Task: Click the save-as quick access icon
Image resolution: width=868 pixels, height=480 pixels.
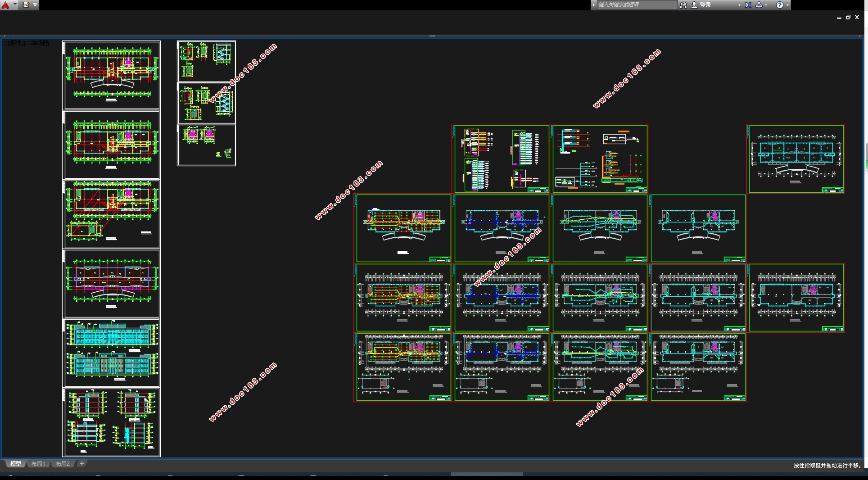Action: (26, 5)
